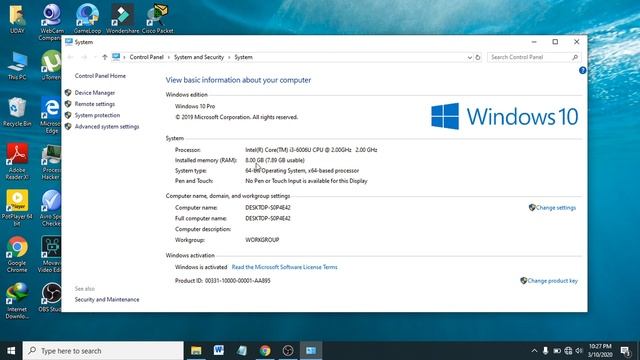Open the Windows Start menu

click(11, 351)
